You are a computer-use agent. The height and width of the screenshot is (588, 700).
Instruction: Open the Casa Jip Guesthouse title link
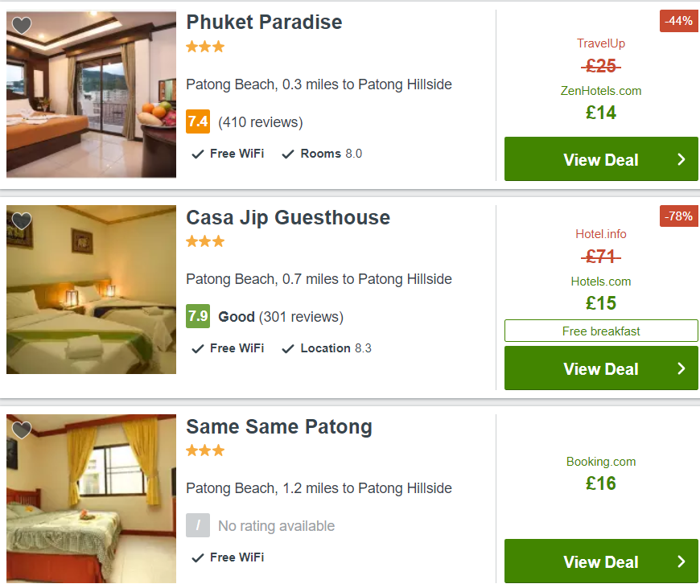coord(288,217)
